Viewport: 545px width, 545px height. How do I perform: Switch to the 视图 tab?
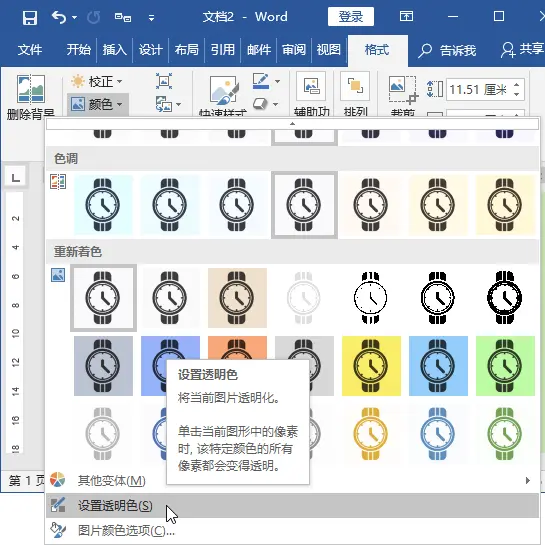coord(328,50)
